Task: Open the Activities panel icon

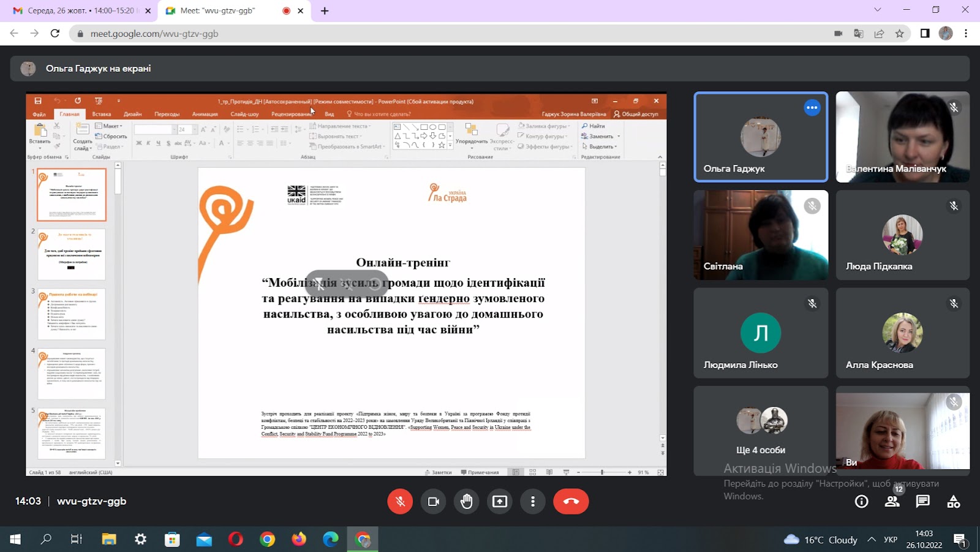Action: pos(954,502)
